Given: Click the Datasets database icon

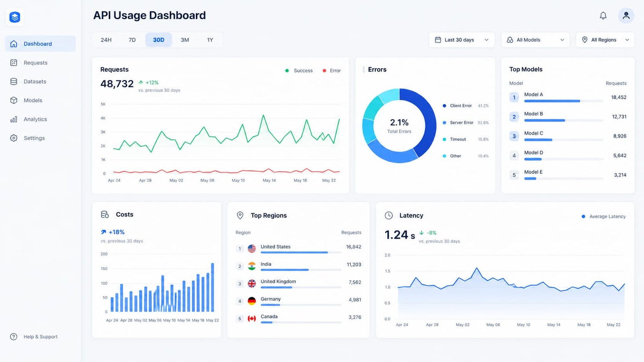Looking at the screenshot, I should pyautogui.click(x=14, y=82).
